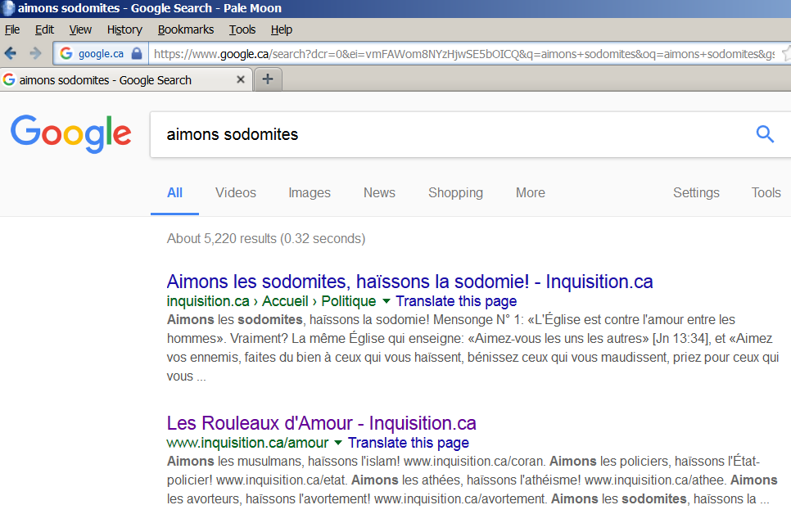
Task: Open the Bookmarks menu
Action: click(x=185, y=29)
